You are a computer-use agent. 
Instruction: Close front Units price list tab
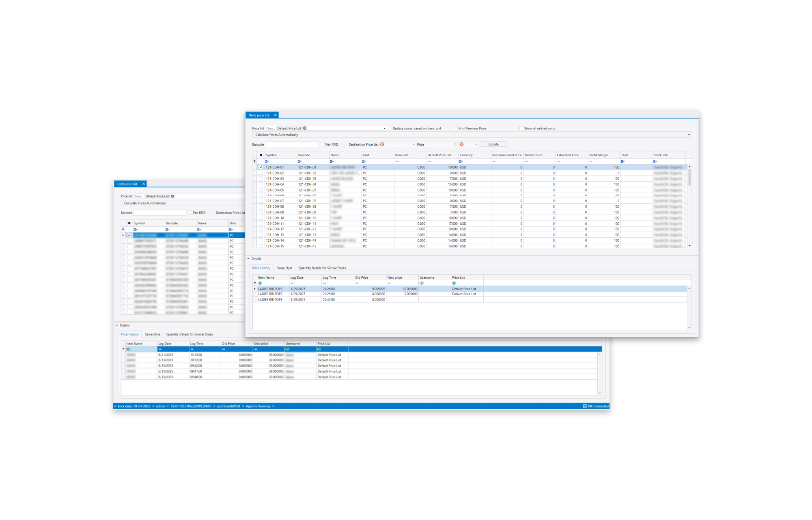pyautogui.click(x=275, y=115)
